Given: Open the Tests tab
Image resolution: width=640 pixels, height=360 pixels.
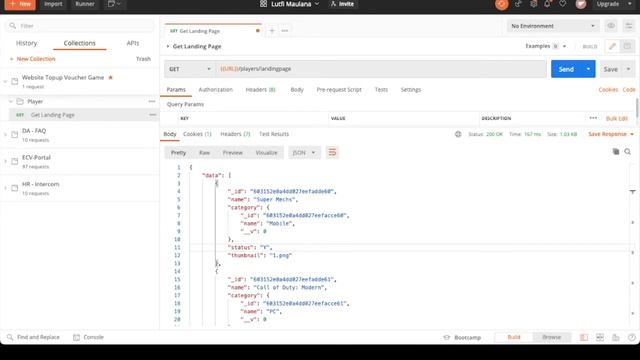Looking at the screenshot, I should tap(381, 89).
